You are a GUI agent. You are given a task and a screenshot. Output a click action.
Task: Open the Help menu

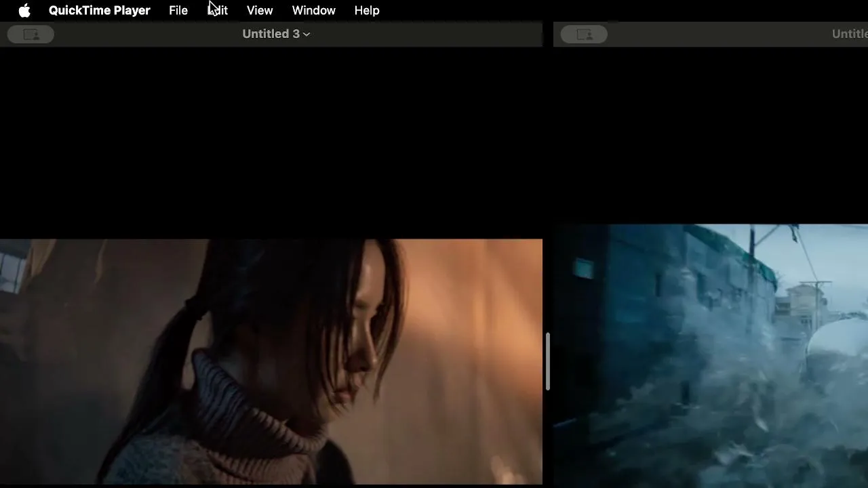367,11
